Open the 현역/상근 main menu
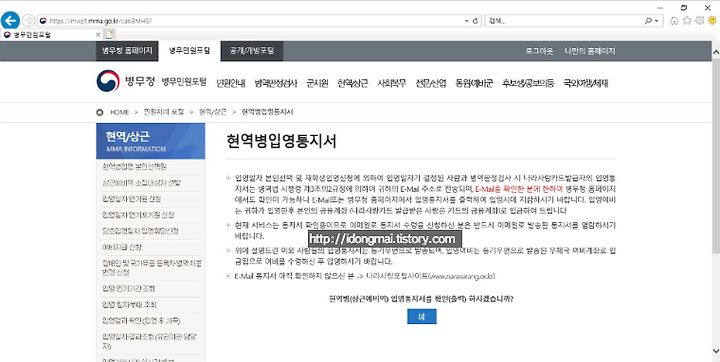 tap(353, 83)
